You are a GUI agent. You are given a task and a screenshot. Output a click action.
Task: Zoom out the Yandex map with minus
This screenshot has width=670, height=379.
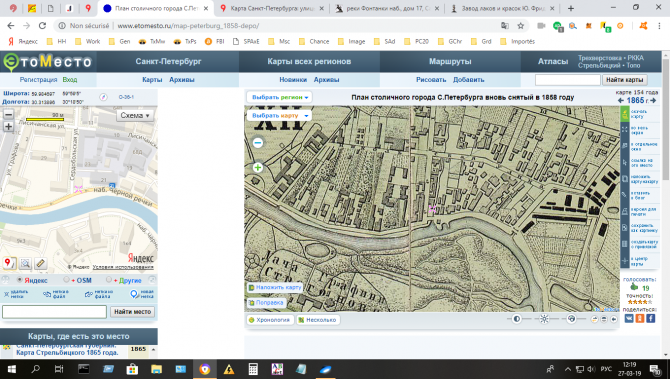(x=8, y=114)
